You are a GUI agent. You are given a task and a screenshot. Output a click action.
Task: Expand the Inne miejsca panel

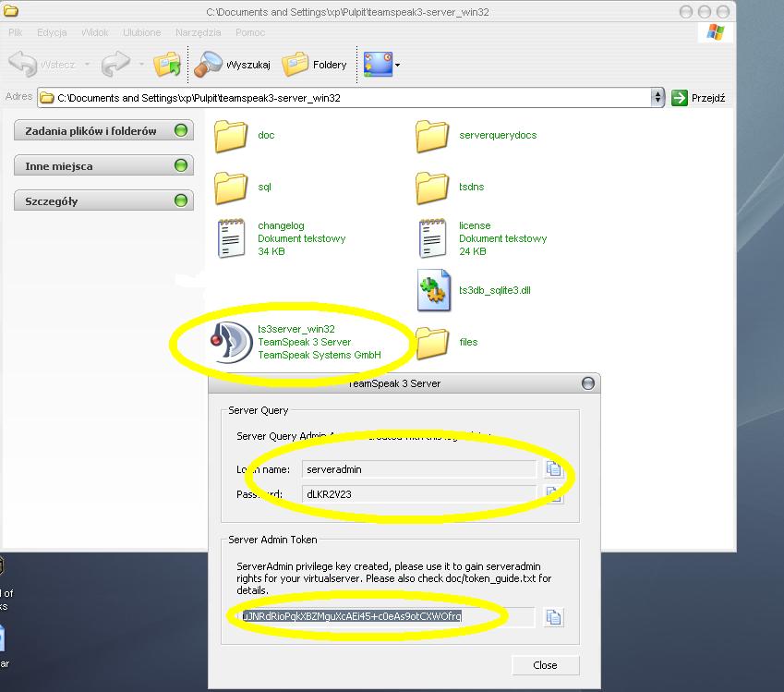click(103, 165)
